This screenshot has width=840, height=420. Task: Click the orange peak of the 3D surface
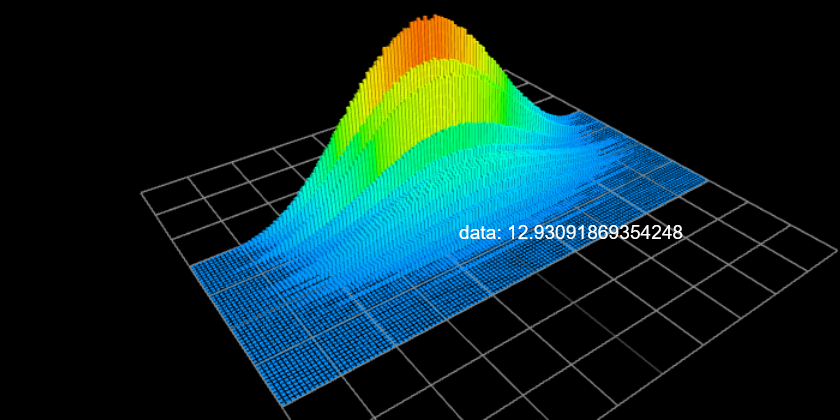[x=425, y=35]
